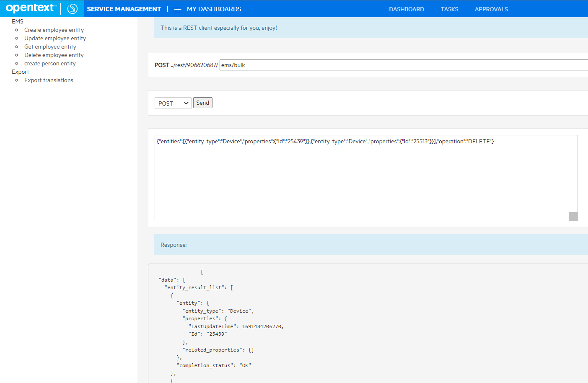This screenshot has width=588, height=383.
Task: Click the bullet next to create person entity
Action: pos(17,63)
